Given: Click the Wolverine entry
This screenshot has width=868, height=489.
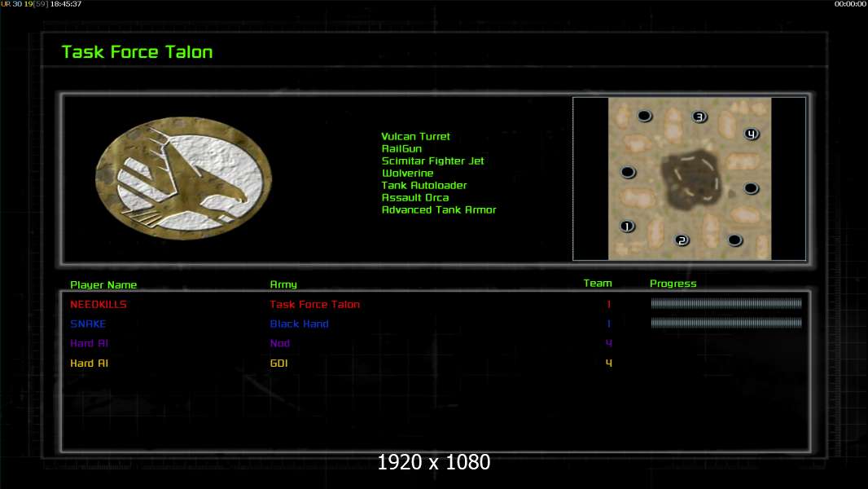Looking at the screenshot, I should click(x=408, y=173).
